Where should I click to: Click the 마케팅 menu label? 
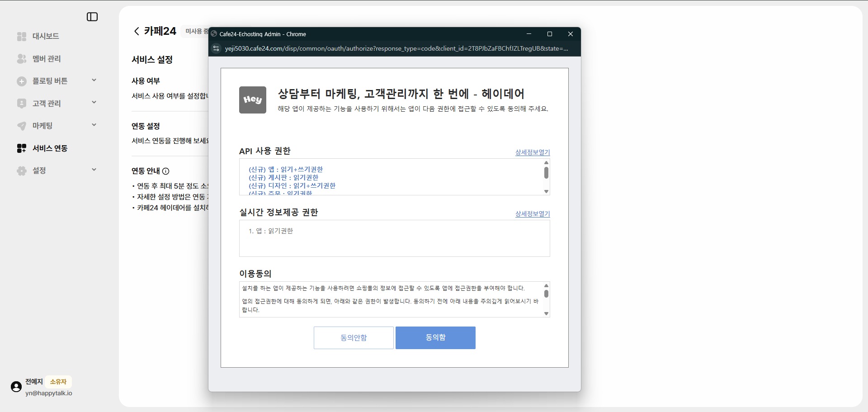point(42,126)
